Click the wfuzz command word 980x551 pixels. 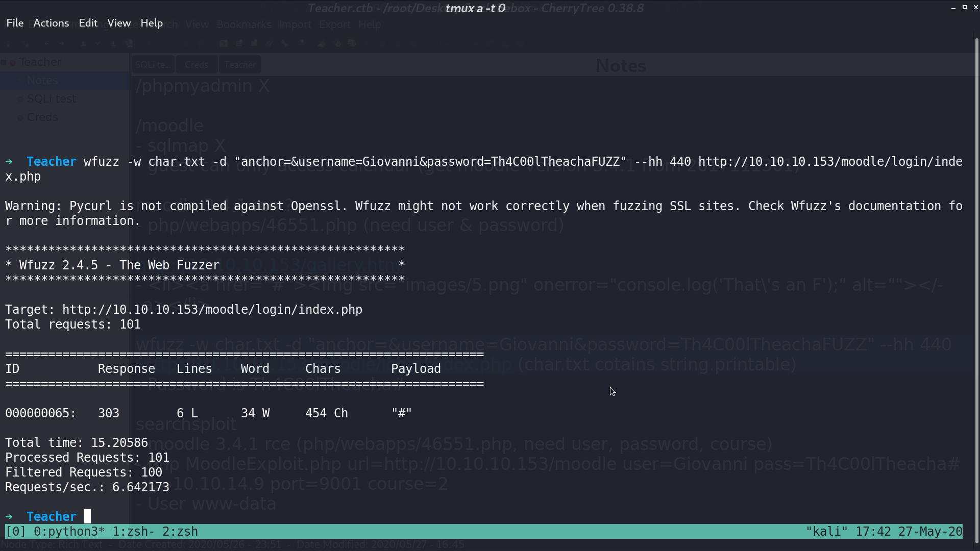(x=102, y=162)
